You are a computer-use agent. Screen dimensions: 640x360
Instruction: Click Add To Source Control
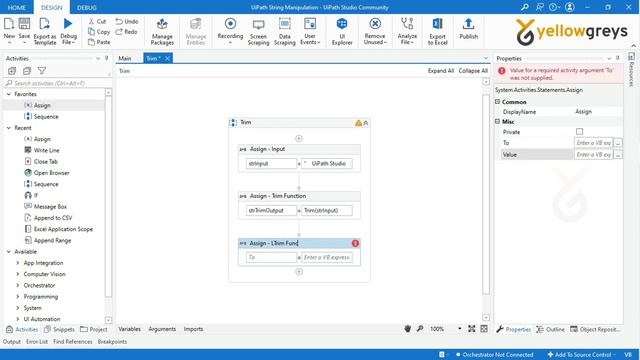point(582,355)
